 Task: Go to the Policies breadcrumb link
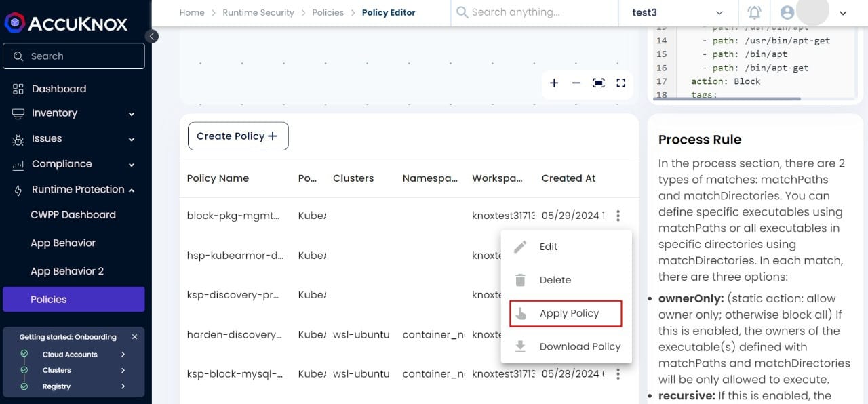pos(328,12)
